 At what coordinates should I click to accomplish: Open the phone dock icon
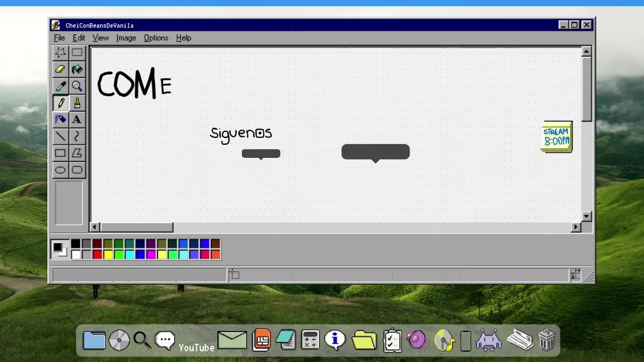point(466,341)
